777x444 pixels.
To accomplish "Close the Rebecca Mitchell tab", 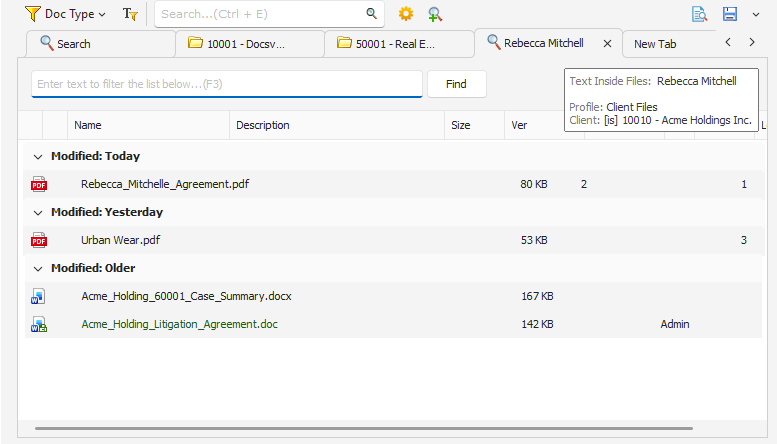I will 607,44.
